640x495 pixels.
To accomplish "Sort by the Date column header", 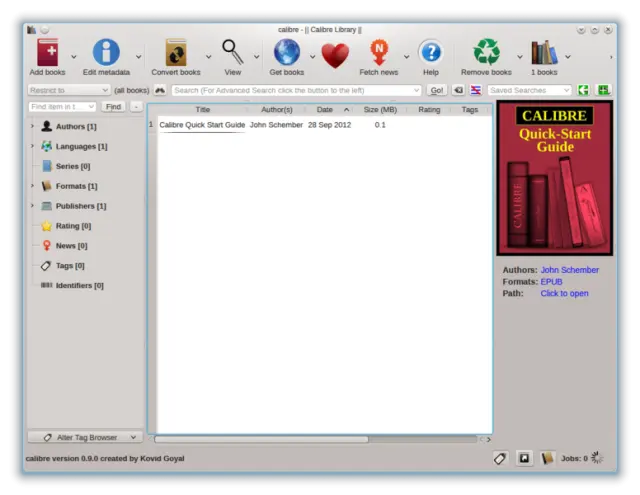I will tap(325, 109).
